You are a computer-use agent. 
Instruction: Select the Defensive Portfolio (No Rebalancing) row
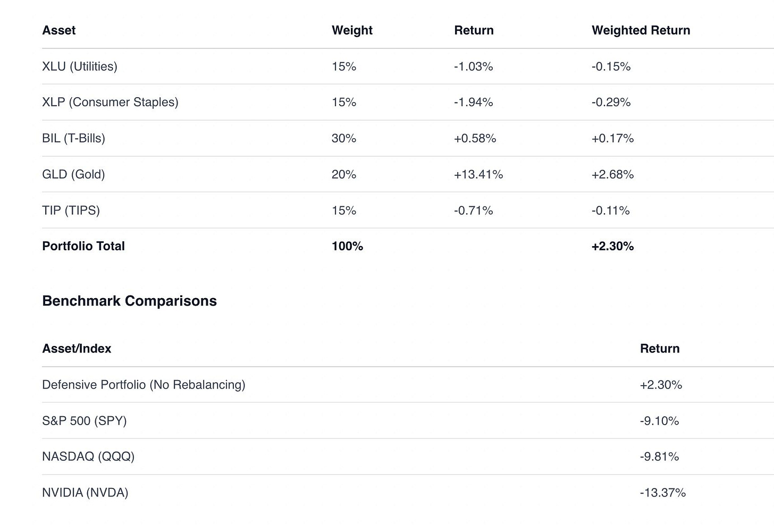click(x=144, y=385)
